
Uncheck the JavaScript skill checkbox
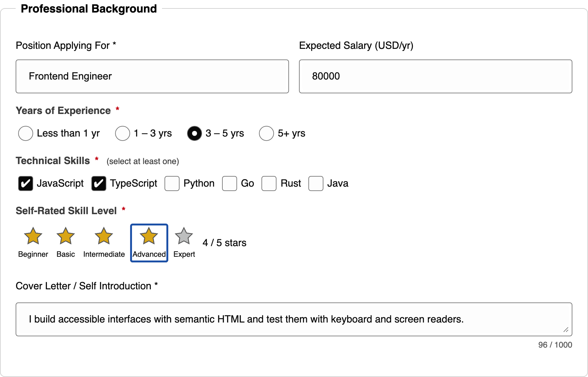pyautogui.click(x=26, y=183)
